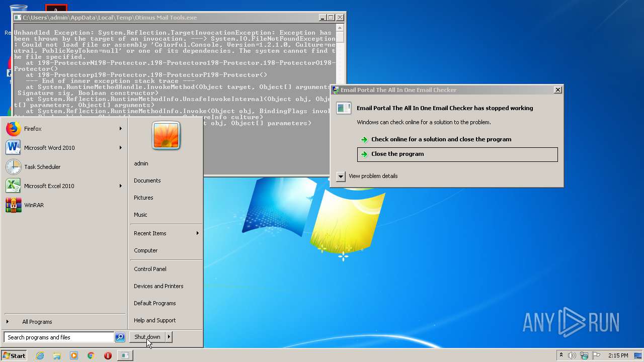Close the Email Checker error dialog

click(x=557, y=90)
